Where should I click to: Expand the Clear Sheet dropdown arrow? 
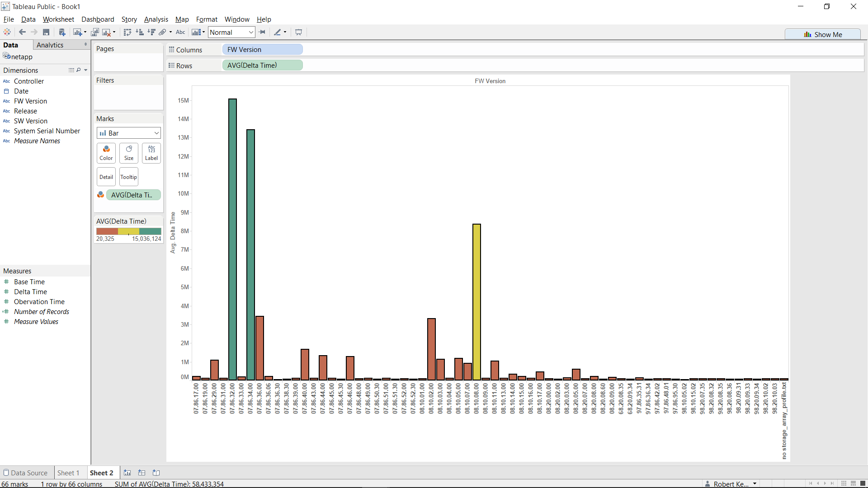(114, 32)
